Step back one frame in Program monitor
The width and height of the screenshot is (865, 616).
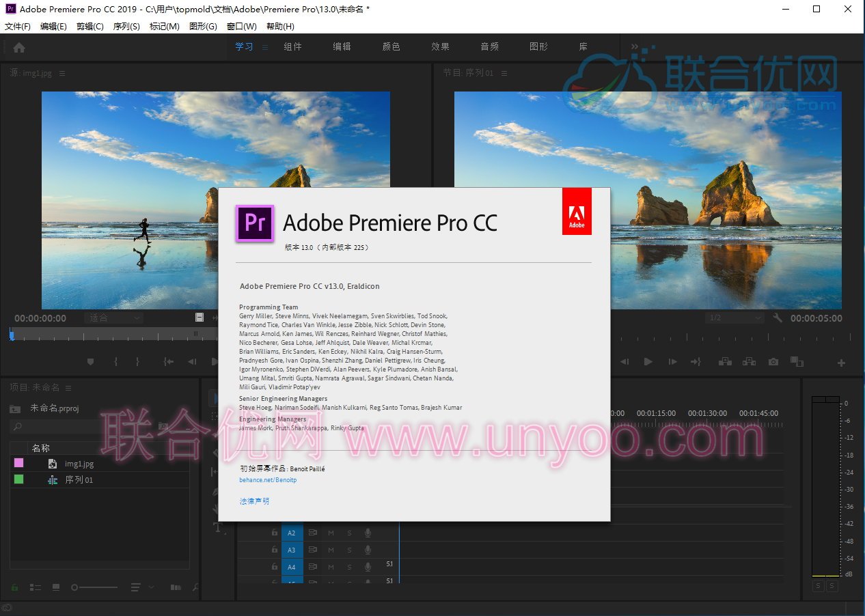[x=624, y=362]
